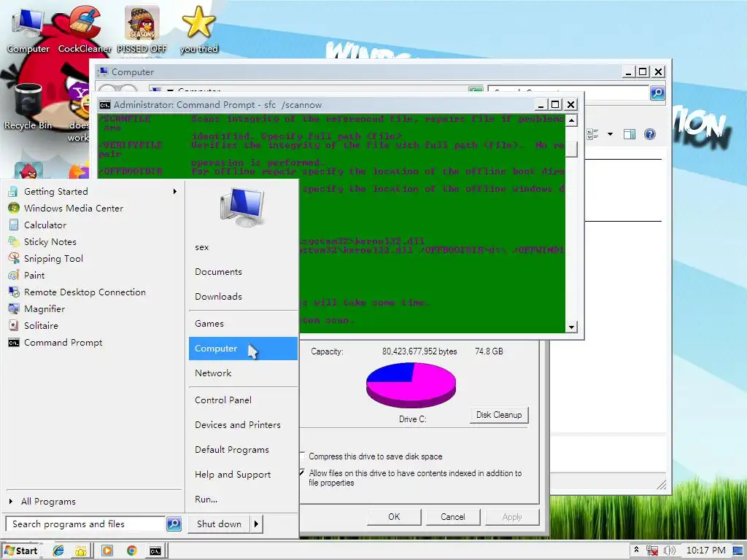Open the CockCleaner desktop shortcut
The width and height of the screenshot is (747, 560).
pos(85,29)
